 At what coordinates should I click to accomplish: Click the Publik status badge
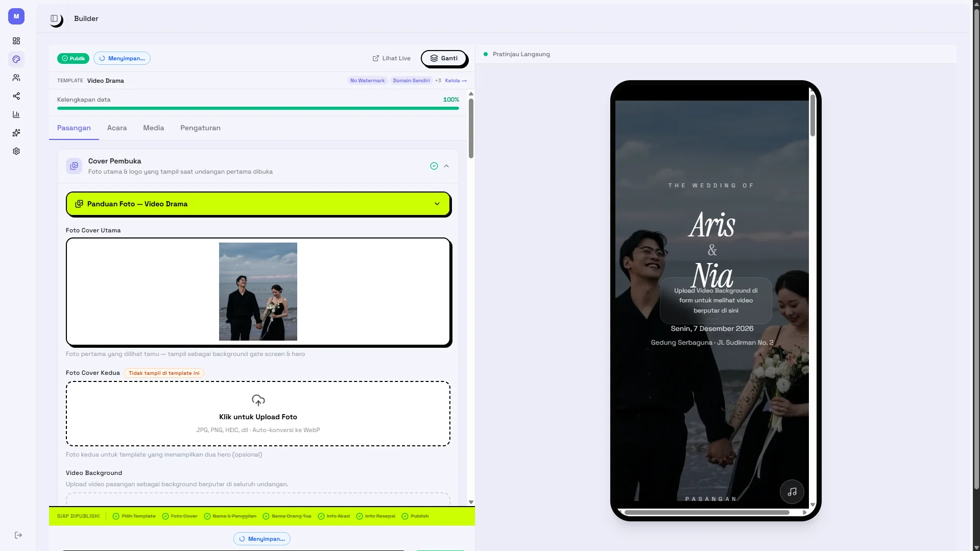[74, 58]
